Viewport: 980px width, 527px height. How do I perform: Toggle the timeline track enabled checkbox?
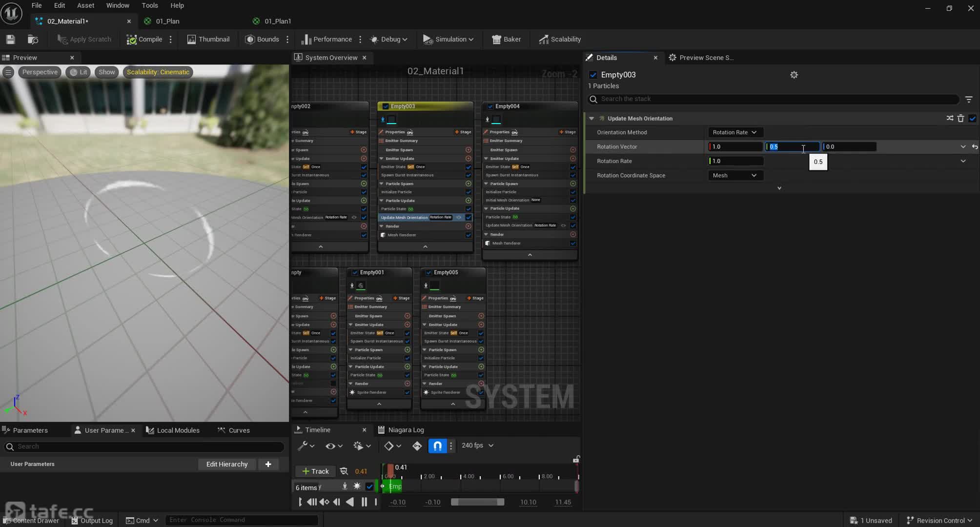pos(369,486)
